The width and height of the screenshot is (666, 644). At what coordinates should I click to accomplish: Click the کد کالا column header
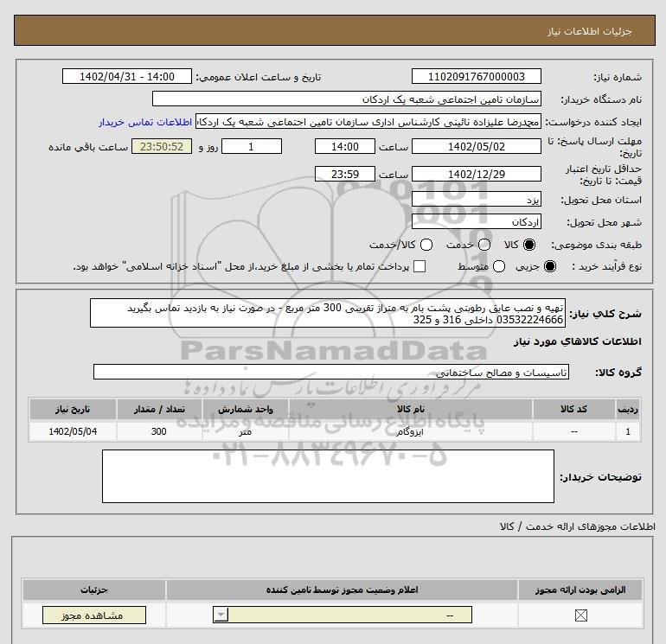tap(573, 409)
